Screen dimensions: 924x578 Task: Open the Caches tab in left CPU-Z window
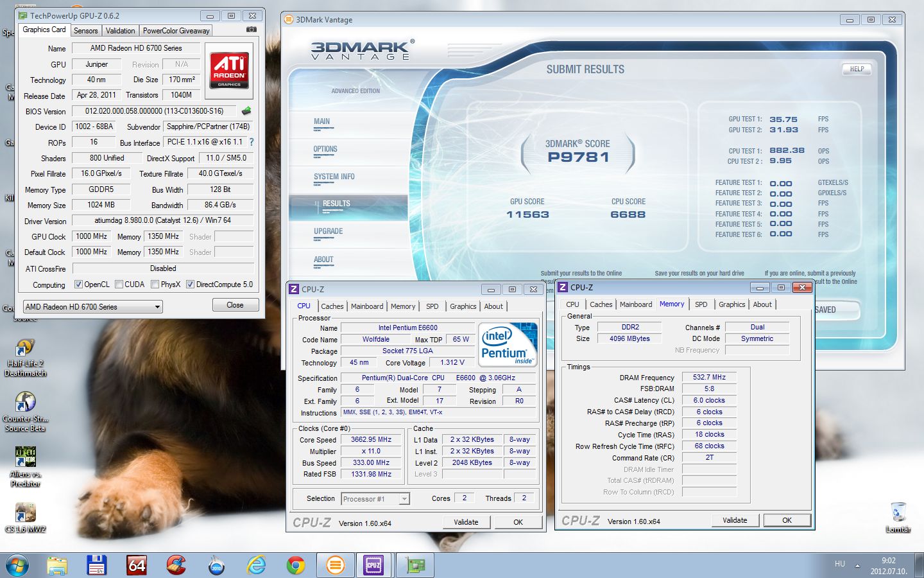[x=332, y=306]
